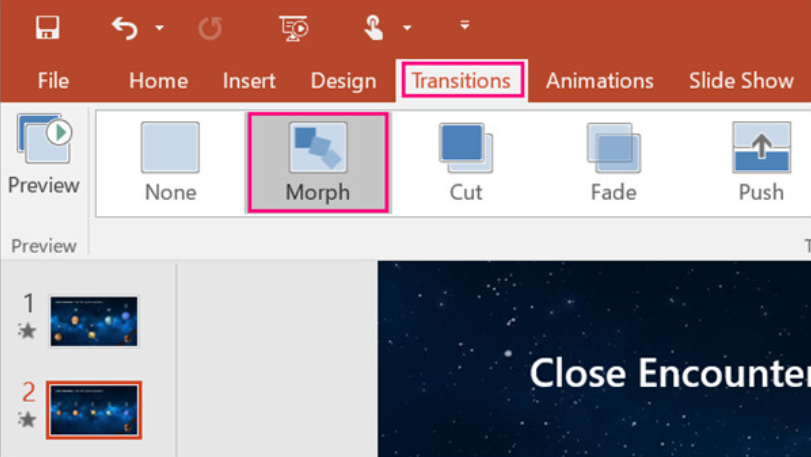Click transition star icon under slide 2
811x457 pixels.
27,419
